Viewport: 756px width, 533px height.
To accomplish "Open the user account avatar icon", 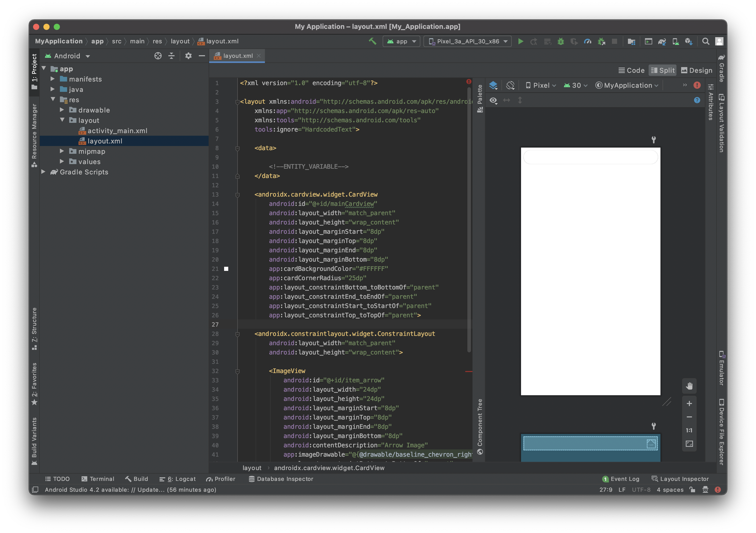I will [719, 42].
